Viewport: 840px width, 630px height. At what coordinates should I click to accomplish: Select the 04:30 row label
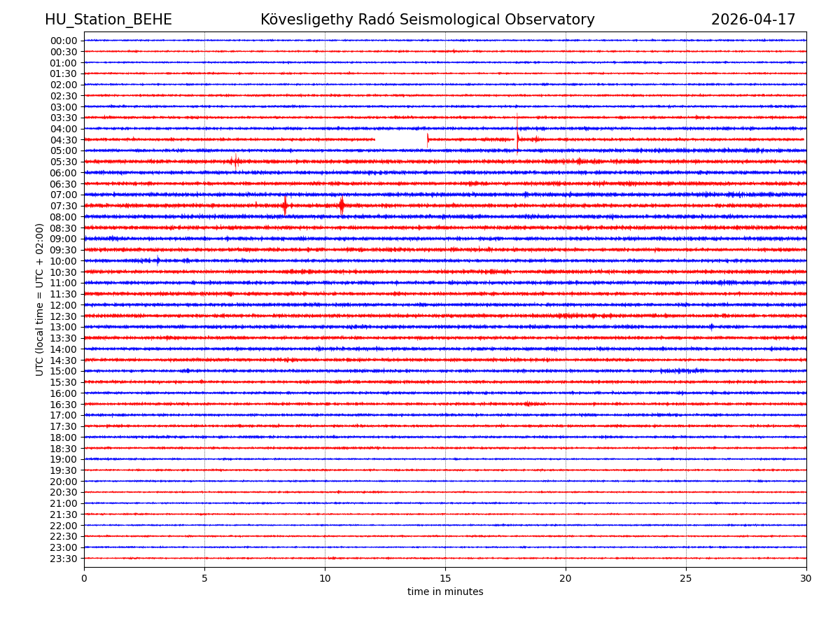[63, 140]
